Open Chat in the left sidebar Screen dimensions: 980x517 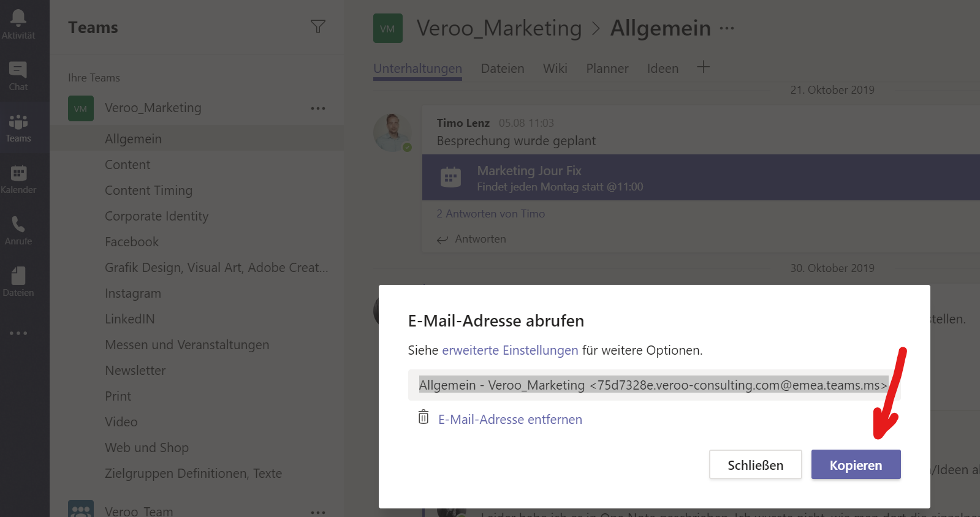click(18, 75)
